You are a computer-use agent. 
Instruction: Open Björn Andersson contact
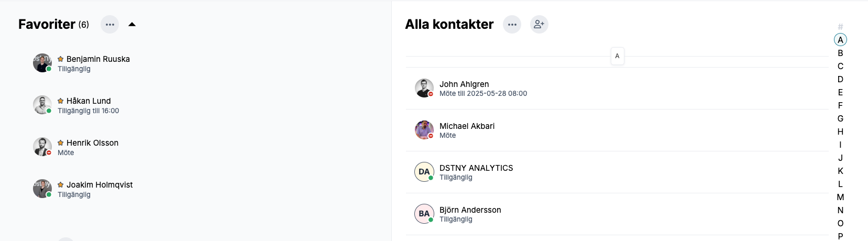[470, 210]
